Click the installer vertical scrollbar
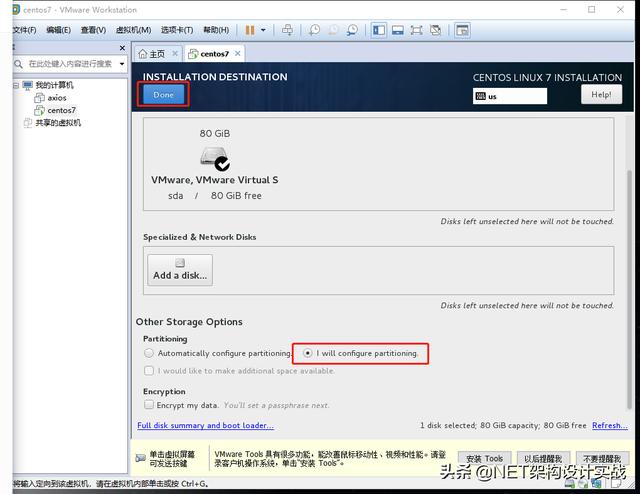The image size is (640, 494). point(629,288)
